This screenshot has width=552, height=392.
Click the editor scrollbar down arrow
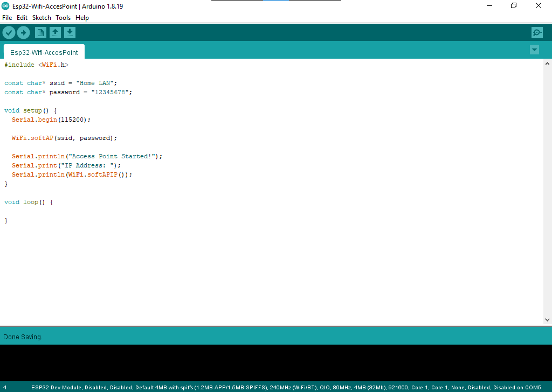(x=547, y=320)
